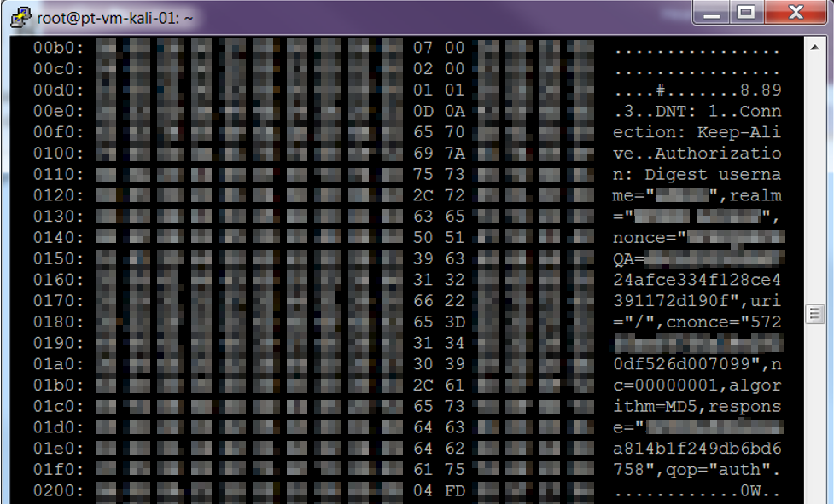This screenshot has width=834, height=504.
Task: Click the "ection: Keep-Ali" text line
Action: pyautogui.click(x=697, y=133)
